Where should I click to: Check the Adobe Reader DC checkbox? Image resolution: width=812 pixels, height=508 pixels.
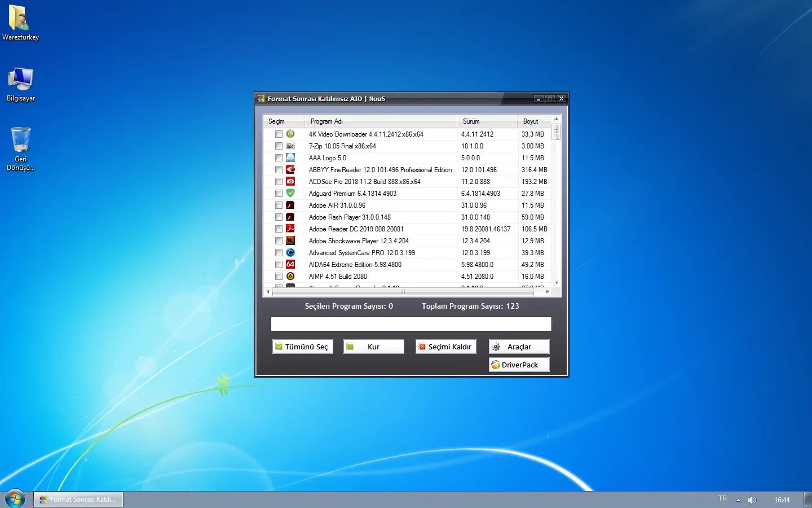[x=279, y=229]
